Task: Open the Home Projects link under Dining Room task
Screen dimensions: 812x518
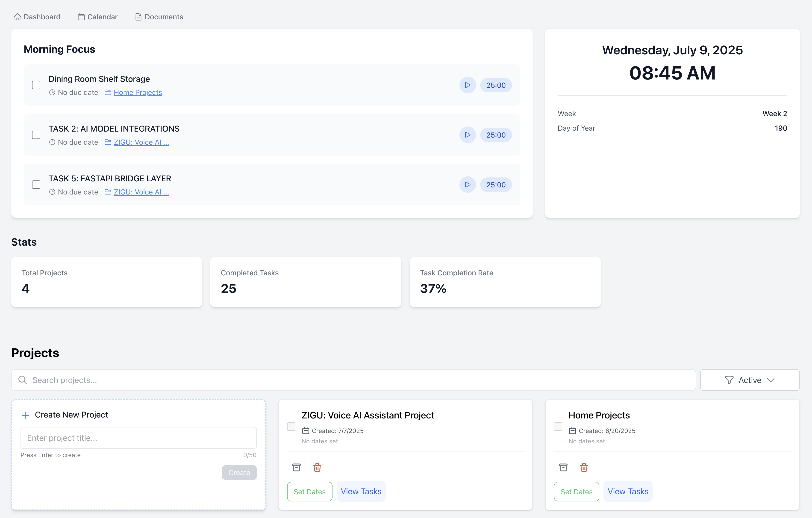Action: pos(138,92)
